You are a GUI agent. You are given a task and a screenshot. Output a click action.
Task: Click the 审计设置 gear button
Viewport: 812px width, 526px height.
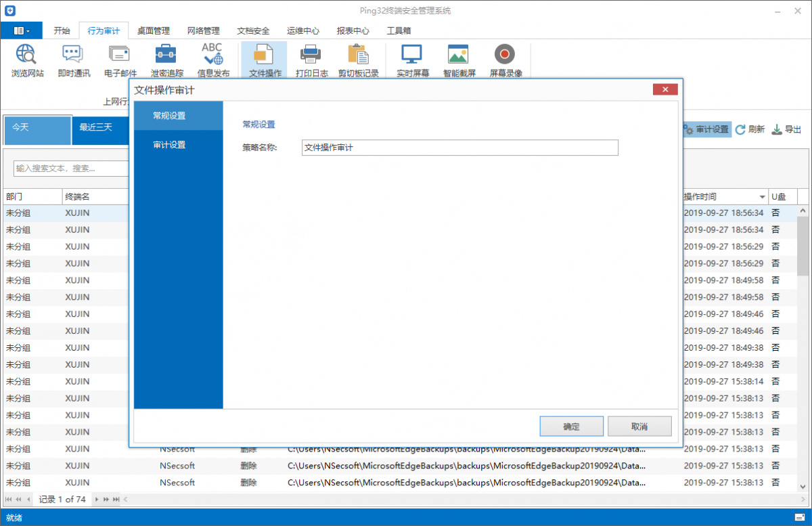(706, 129)
